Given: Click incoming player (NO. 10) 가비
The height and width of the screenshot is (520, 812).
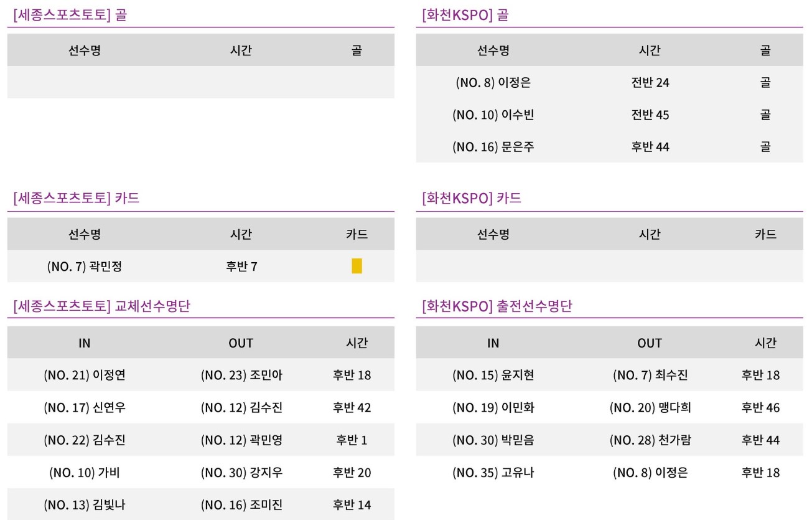Looking at the screenshot, I should click(x=85, y=472).
